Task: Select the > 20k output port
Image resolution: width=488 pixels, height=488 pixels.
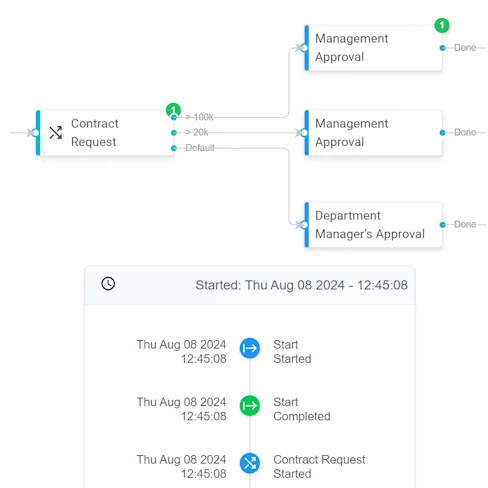Action: [x=174, y=133]
